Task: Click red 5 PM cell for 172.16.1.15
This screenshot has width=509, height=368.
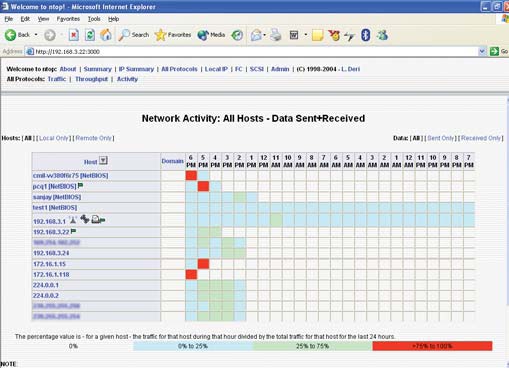Action: (x=203, y=264)
